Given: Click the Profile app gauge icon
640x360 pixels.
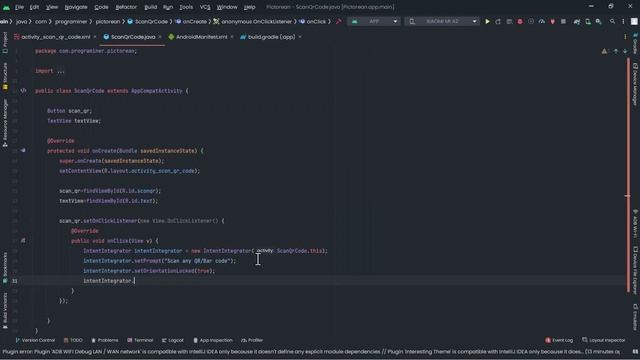Looking at the screenshot, I should [542, 21].
